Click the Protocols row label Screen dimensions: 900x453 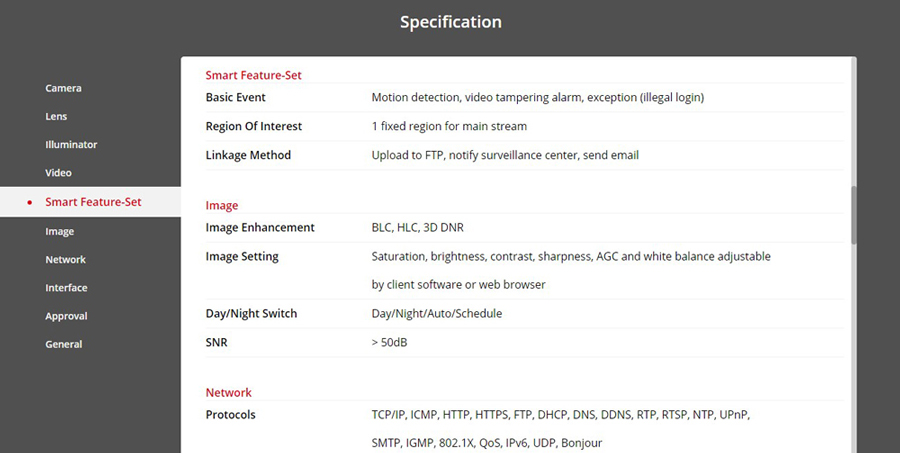point(230,415)
